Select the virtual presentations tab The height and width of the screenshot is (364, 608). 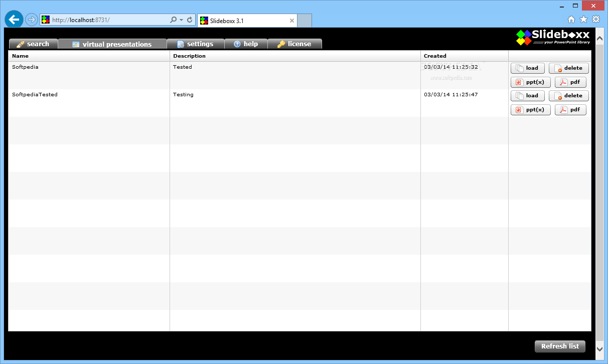point(112,44)
